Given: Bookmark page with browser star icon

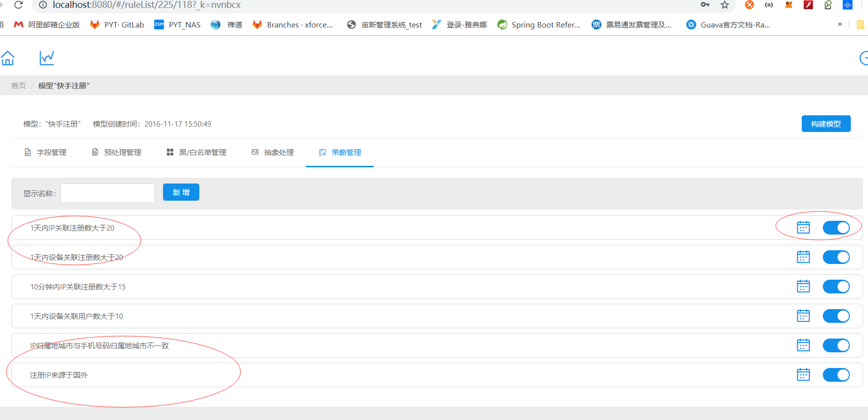Looking at the screenshot, I should 725,5.
